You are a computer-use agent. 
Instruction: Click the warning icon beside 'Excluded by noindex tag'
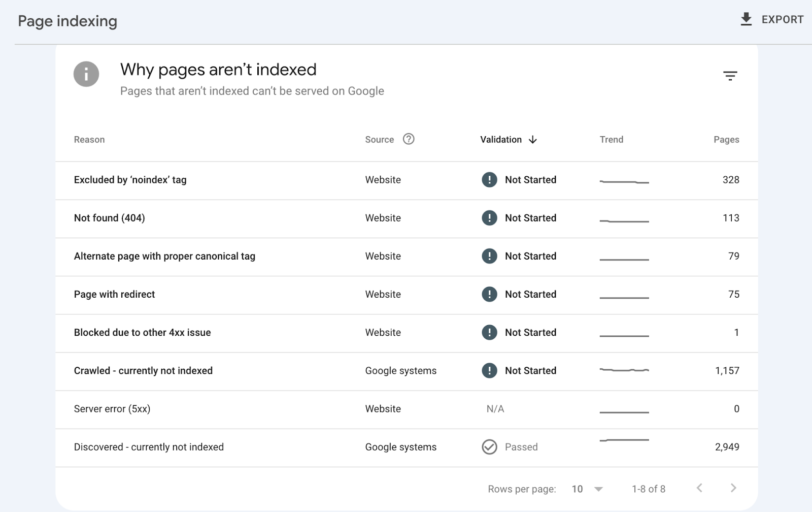click(490, 180)
